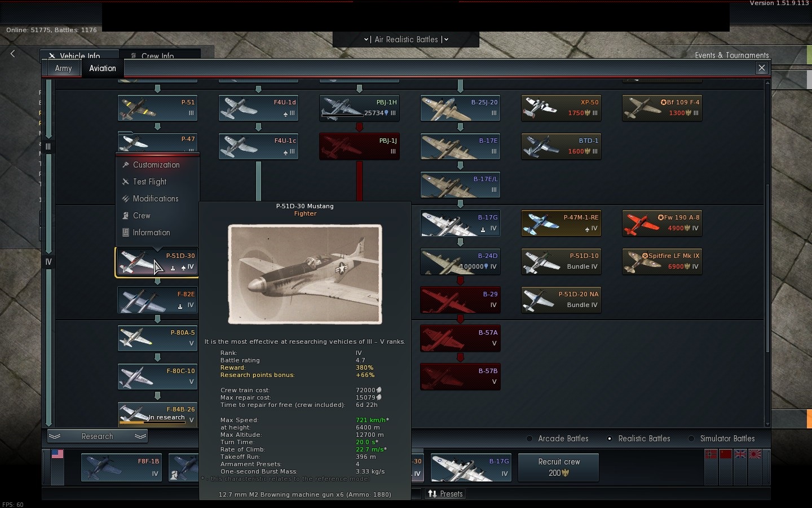The height and width of the screenshot is (508, 812).
Task: Click Recruit crew for 200 eagles
Action: pos(559,467)
